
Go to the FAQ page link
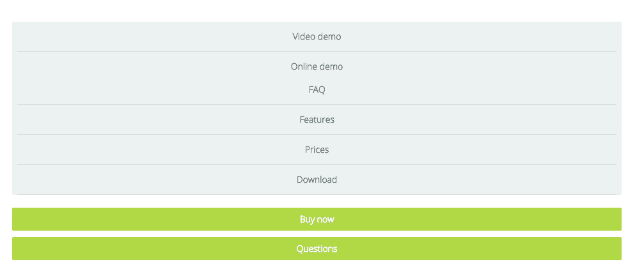tap(317, 89)
